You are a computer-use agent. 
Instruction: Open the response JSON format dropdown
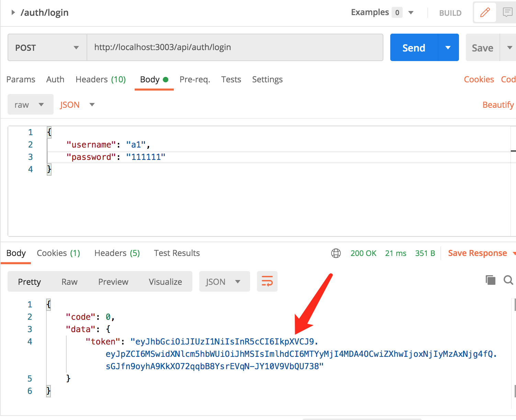224,282
